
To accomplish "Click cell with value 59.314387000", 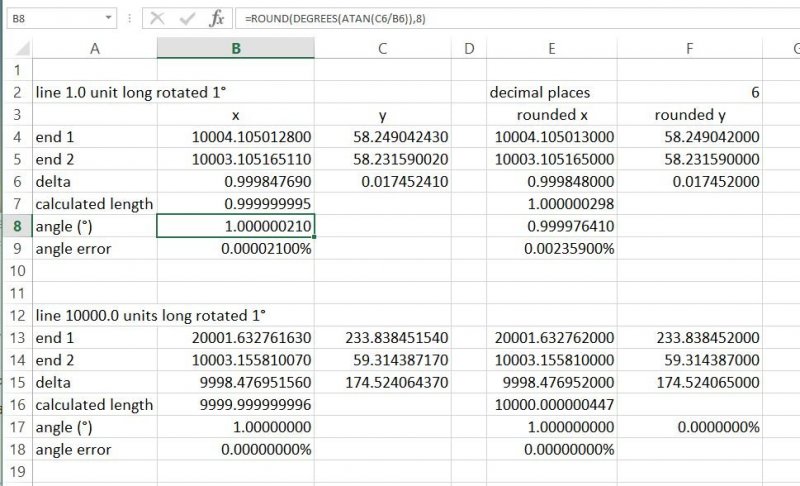I will click(689, 360).
